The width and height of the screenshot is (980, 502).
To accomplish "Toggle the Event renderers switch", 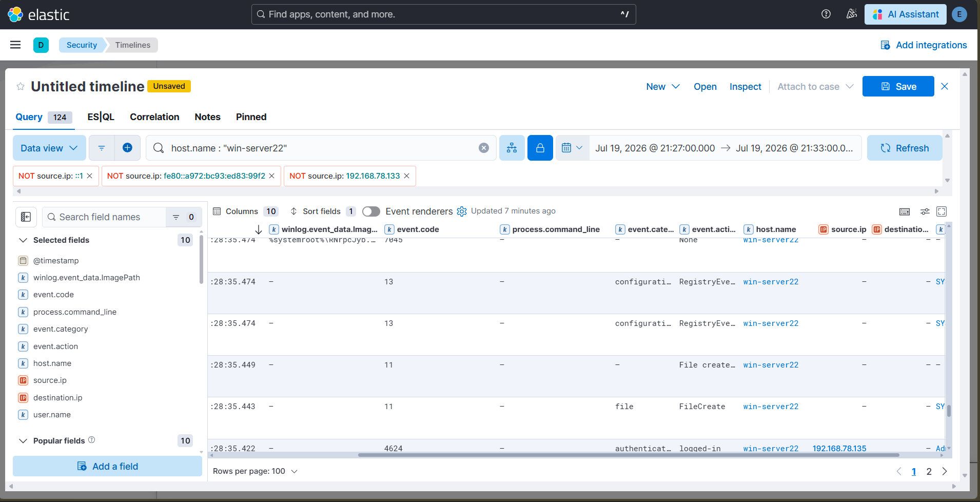I will click(x=371, y=211).
